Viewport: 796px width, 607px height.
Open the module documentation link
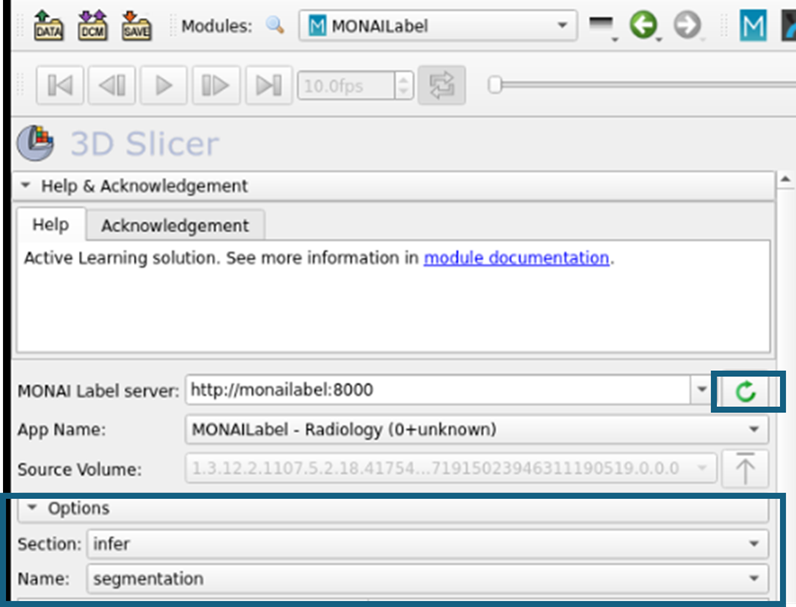(x=516, y=258)
